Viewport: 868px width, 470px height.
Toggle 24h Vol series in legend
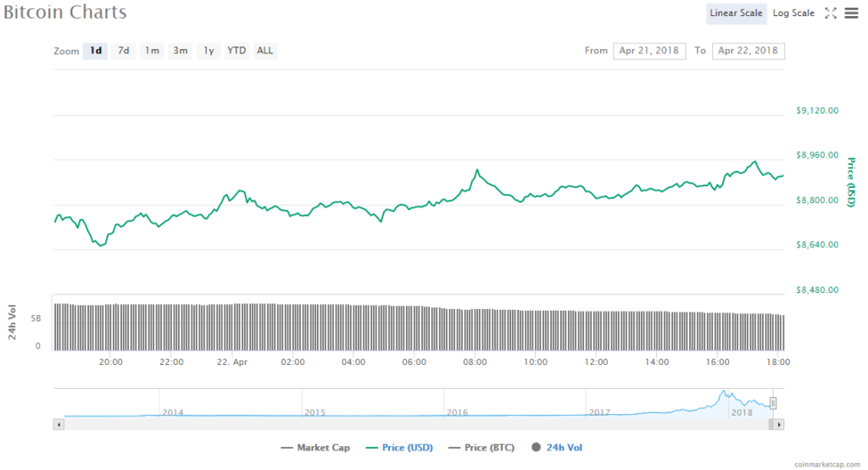tap(557, 447)
